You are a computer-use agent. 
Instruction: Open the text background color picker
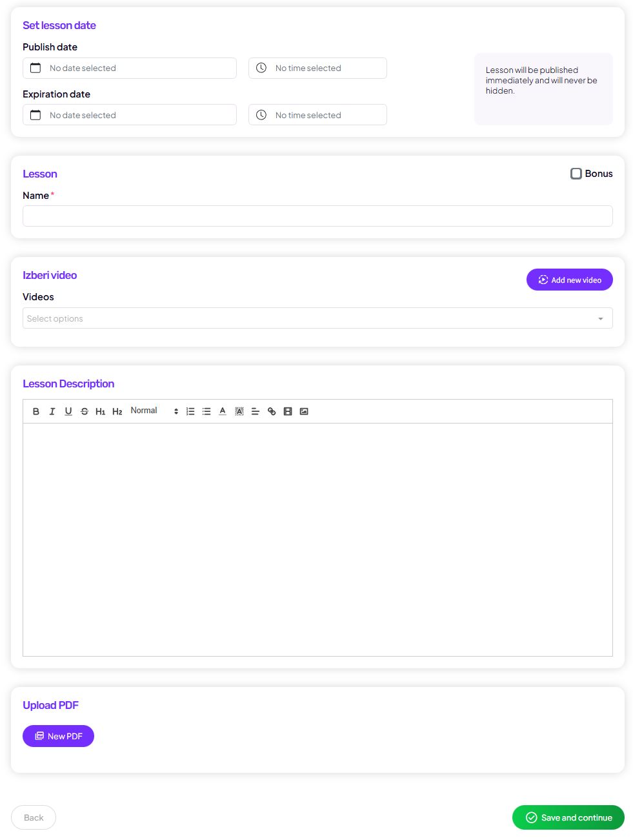coord(239,411)
